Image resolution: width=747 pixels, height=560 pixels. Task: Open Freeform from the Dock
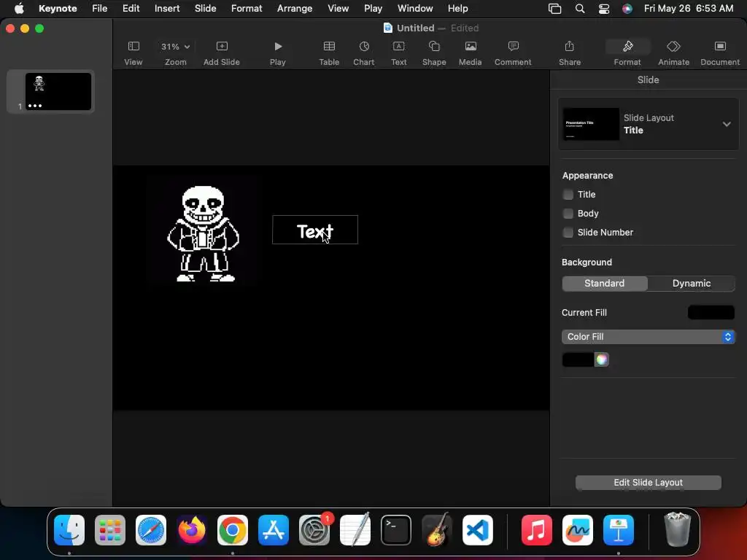pyautogui.click(x=578, y=530)
